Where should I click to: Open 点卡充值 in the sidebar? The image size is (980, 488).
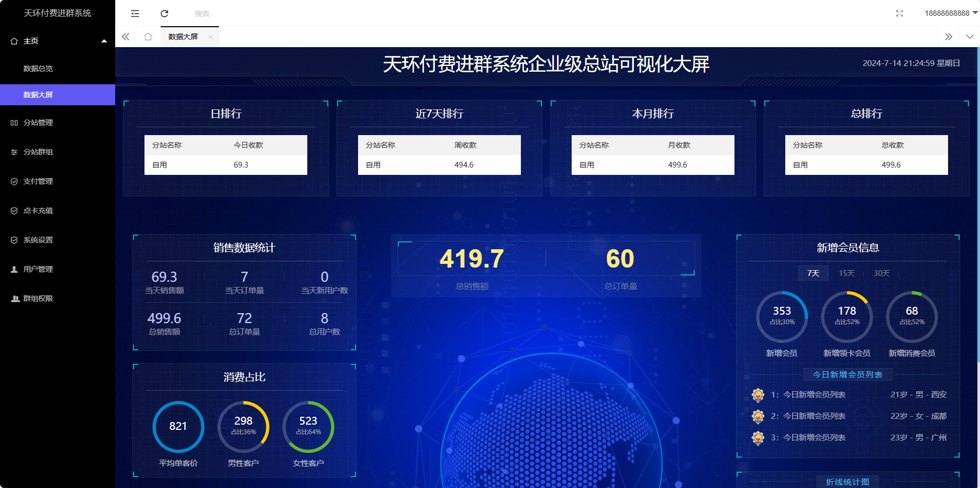pos(37,210)
